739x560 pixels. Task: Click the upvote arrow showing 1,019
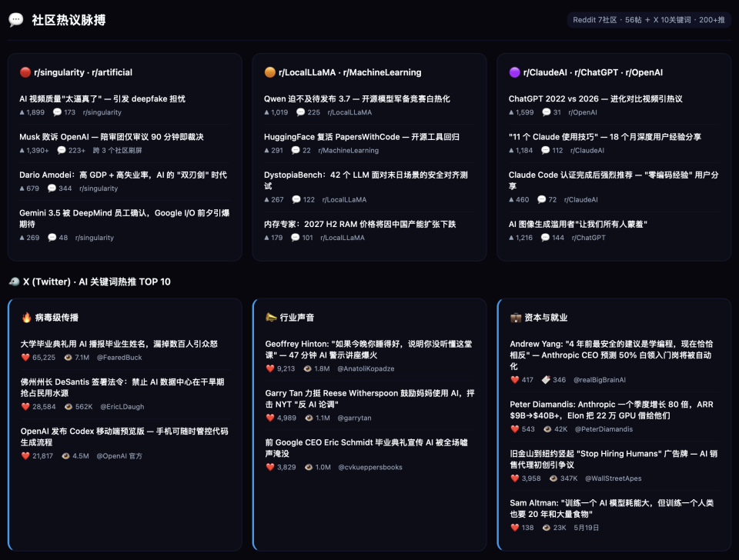[266, 112]
